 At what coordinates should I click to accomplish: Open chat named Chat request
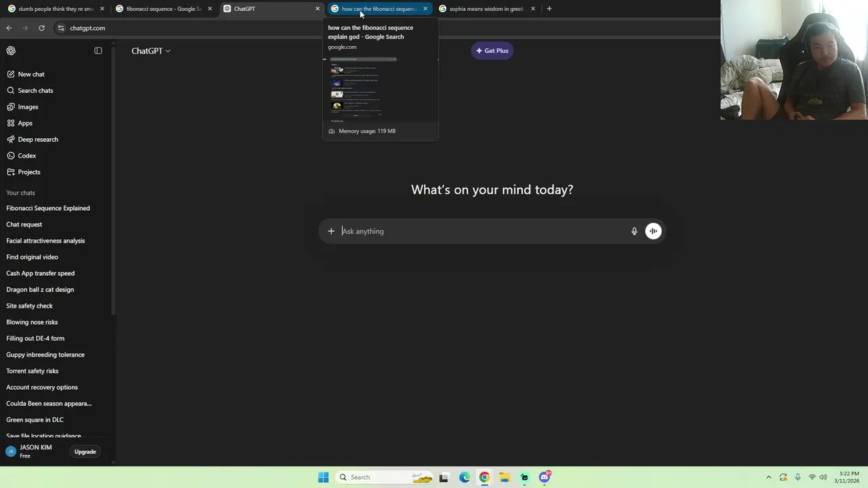(x=24, y=224)
